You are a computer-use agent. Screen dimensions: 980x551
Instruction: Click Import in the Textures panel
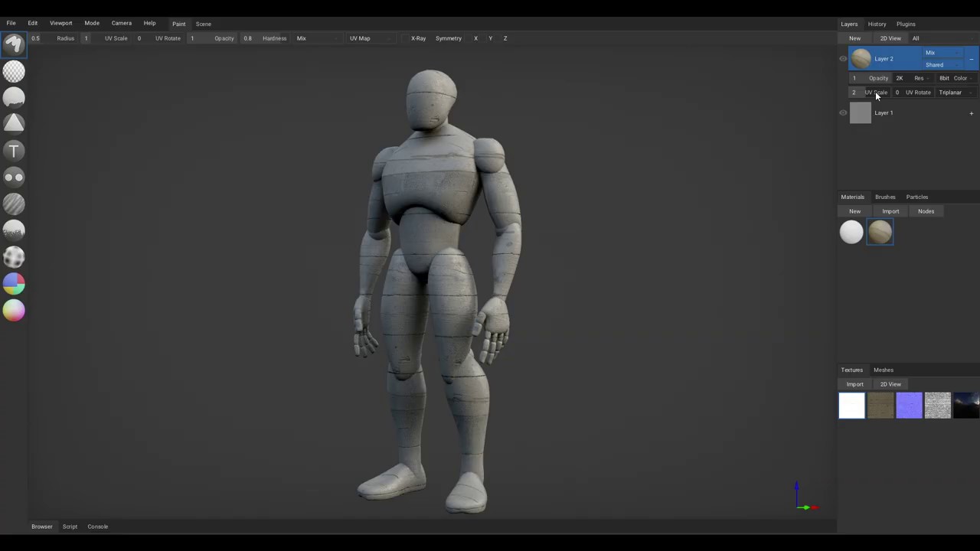point(854,384)
